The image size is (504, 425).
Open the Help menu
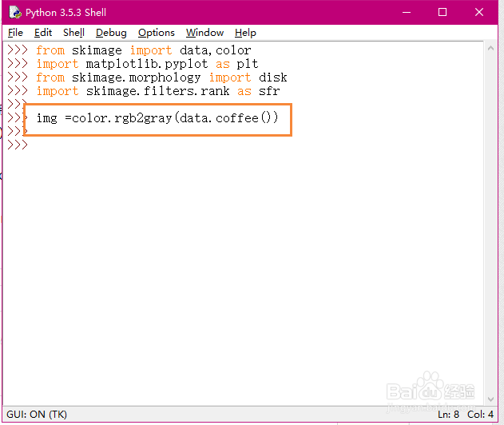coord(245,33)
